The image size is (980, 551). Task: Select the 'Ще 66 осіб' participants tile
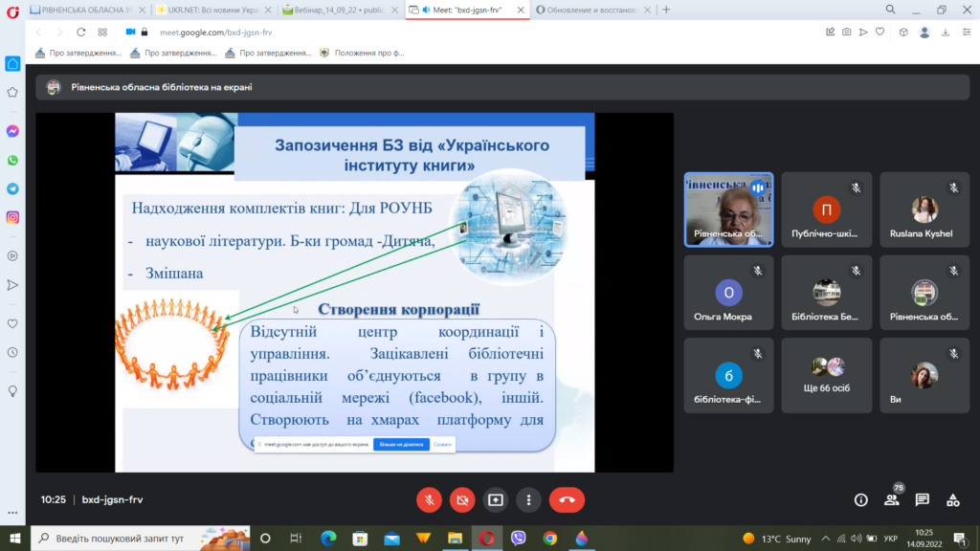[826, 375]
